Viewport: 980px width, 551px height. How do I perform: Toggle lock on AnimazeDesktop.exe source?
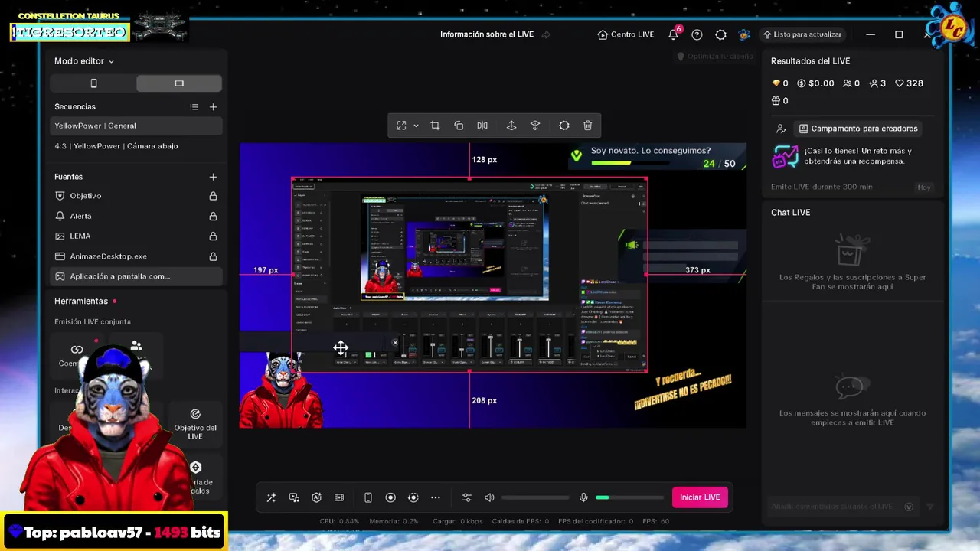(x=213, y=256)
